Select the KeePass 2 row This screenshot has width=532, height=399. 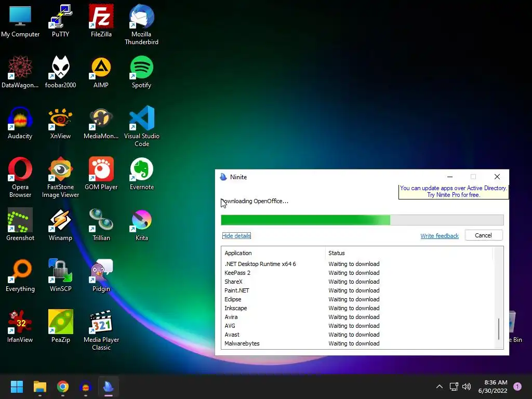click(357, 273)
